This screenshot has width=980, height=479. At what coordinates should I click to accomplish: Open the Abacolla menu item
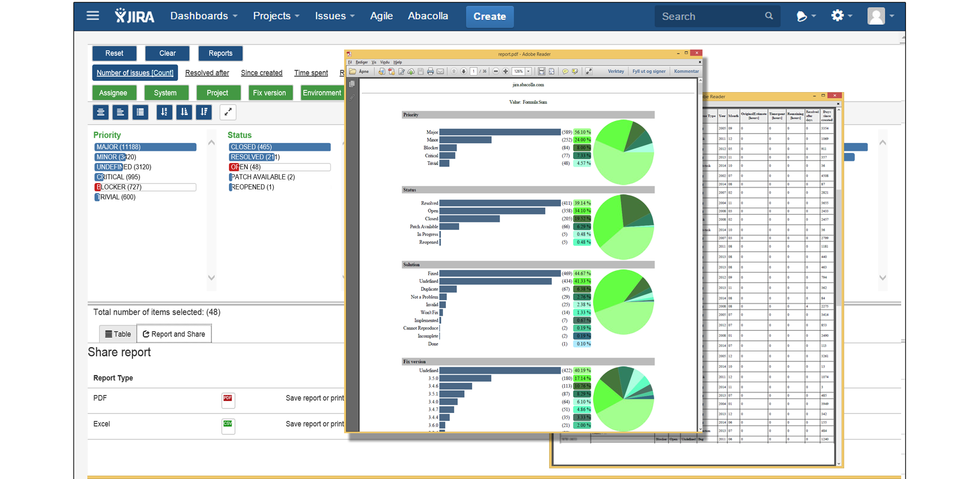(x=428, y=16)
